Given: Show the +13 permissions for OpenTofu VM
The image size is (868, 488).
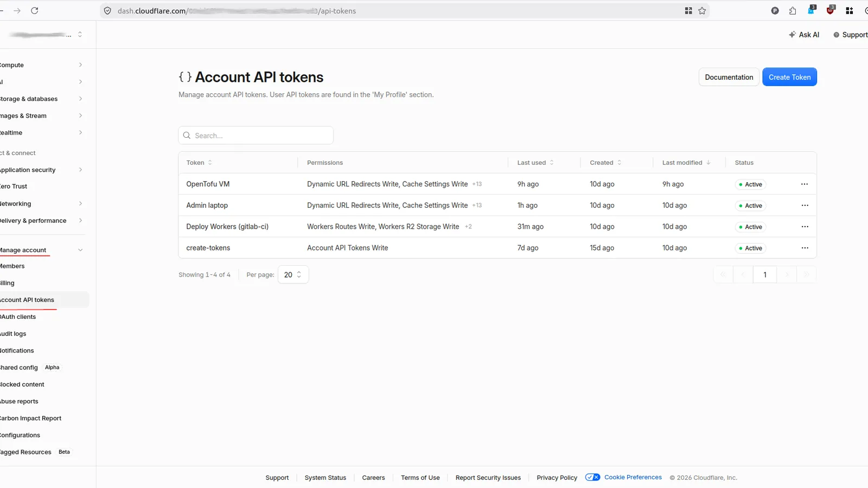Looking at the screenshot, I should pyautogui.click(x=477, y=184).
